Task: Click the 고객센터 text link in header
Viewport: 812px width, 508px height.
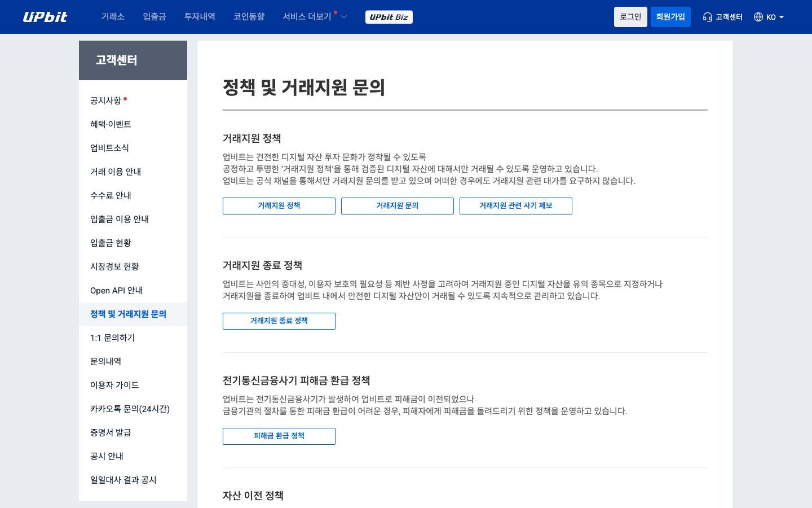Action: point(729,17)
